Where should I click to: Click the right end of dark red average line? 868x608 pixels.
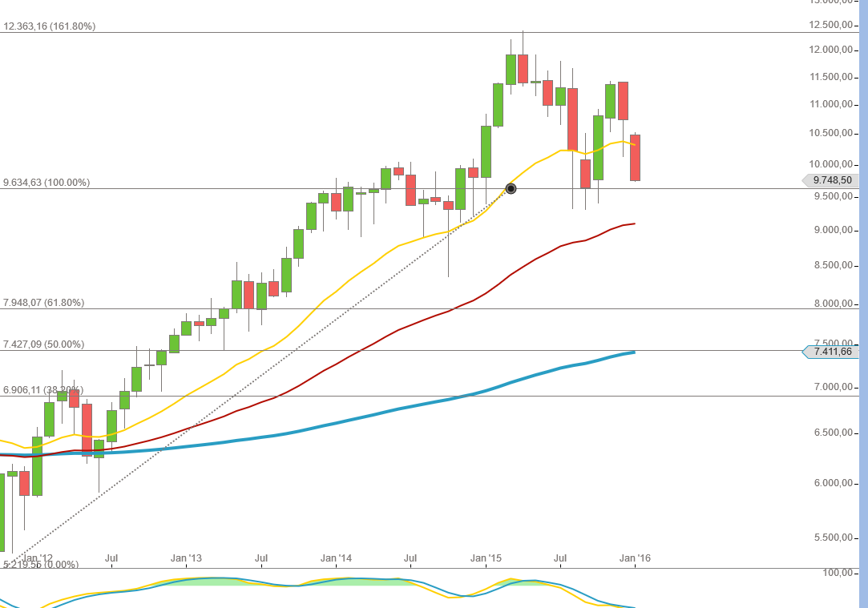634,223
